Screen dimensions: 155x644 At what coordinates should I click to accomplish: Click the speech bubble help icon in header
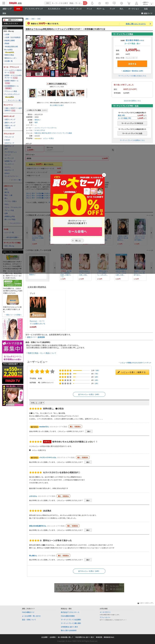(x=114, y=3)
